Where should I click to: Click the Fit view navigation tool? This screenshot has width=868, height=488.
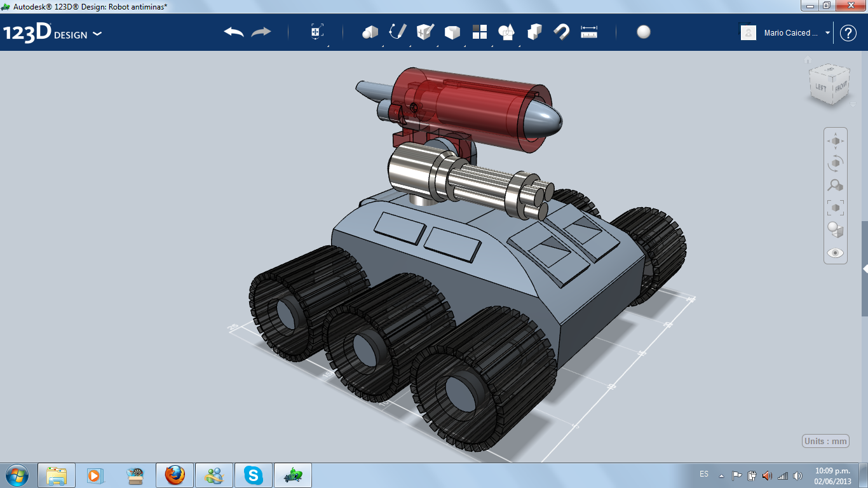pyautogui.click(x=836, y=208)
